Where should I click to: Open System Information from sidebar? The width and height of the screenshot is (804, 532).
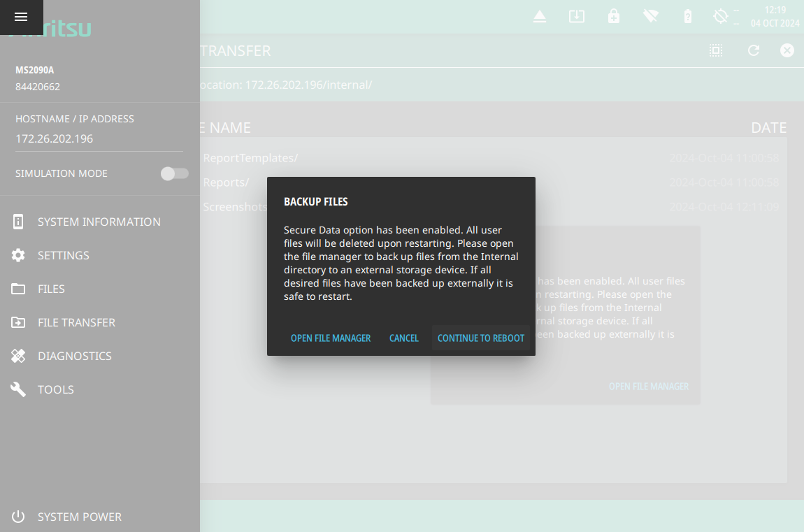[99, 222]
